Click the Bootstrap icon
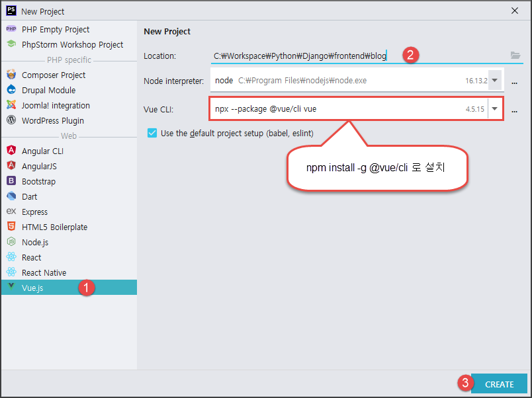The width and height of the screenshot is (532, 398). pyautogui.click(x=11, y=180)
